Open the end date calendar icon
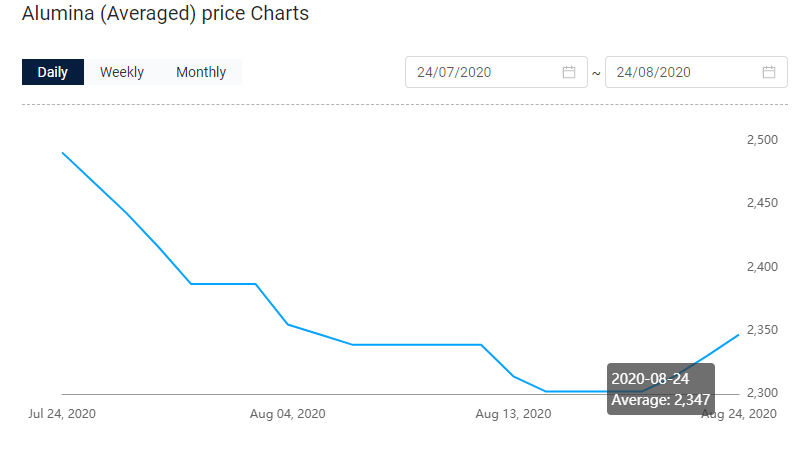The image size is (802, 453). click(769, 72)
